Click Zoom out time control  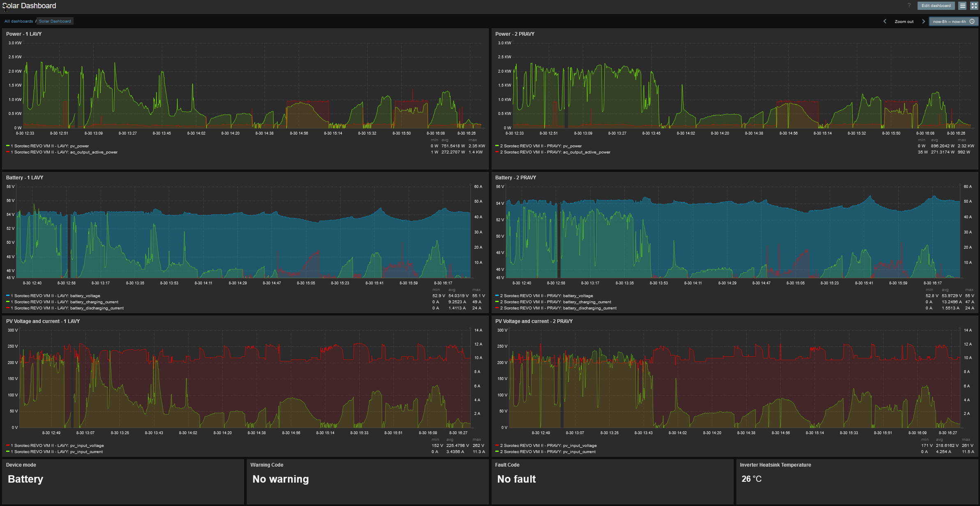904,21
